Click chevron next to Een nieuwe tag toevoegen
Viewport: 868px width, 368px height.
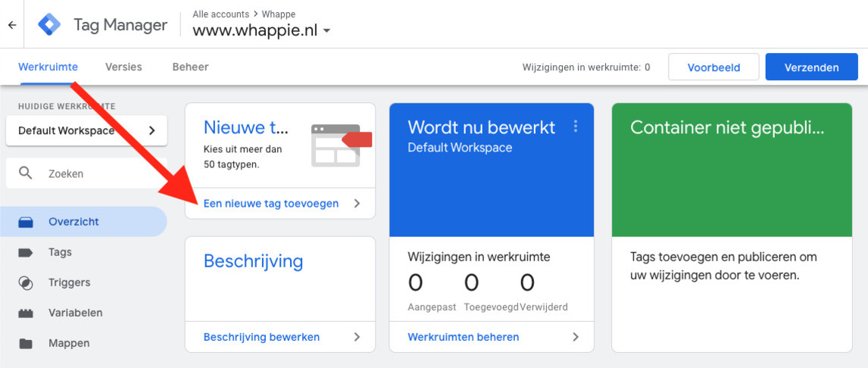click(357, 203)
